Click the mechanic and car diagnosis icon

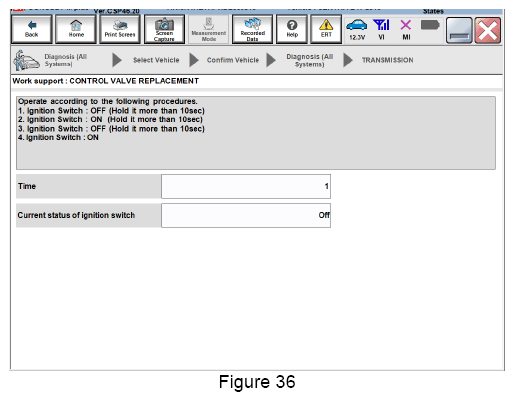(x=26, y=60)
